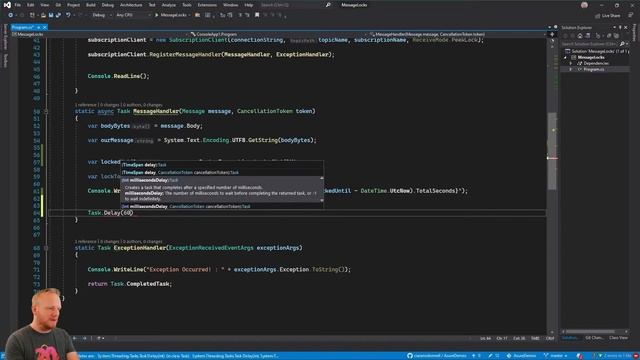Collapse the MessageHandler method outline
The width and height of the screenshot is (640, 360).
point(46,111)
